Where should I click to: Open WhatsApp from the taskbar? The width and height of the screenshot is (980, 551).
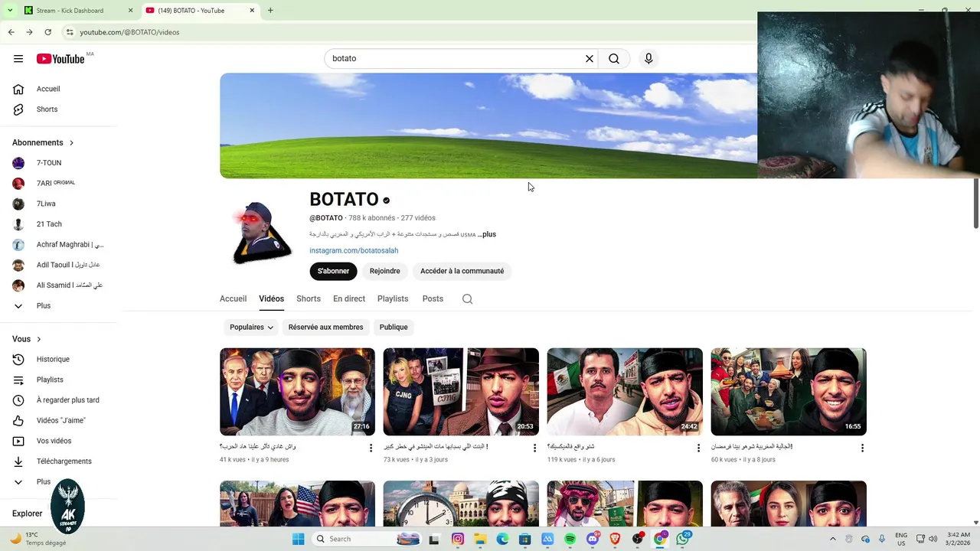pyautogui.click(x=683, y=539)
